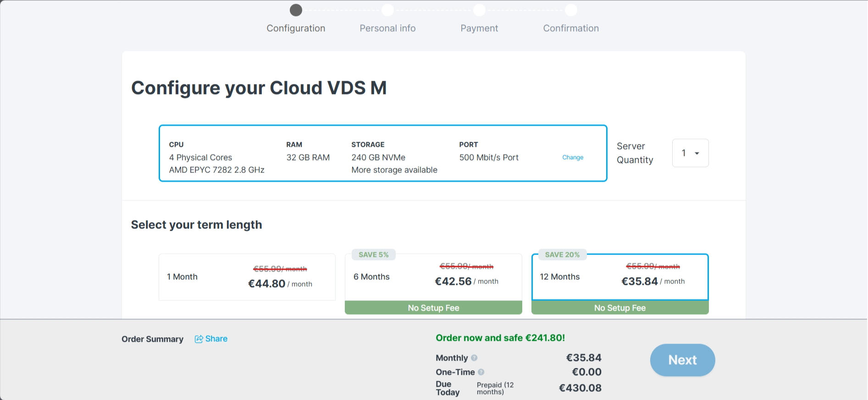Screen dimensions: 868x400
Task: Click the One-Time €0.00 amount
Action: tap(586, 372)
